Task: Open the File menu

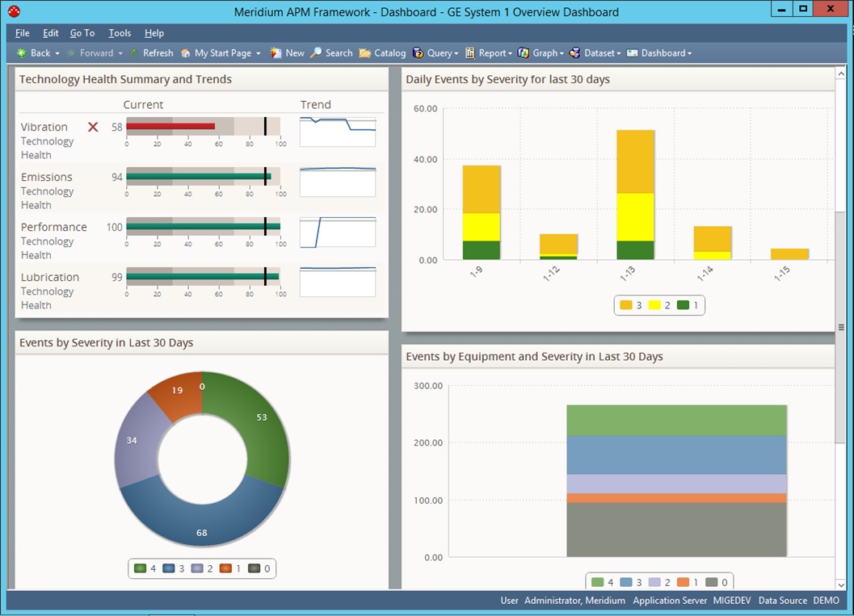Action: [23, 32]
